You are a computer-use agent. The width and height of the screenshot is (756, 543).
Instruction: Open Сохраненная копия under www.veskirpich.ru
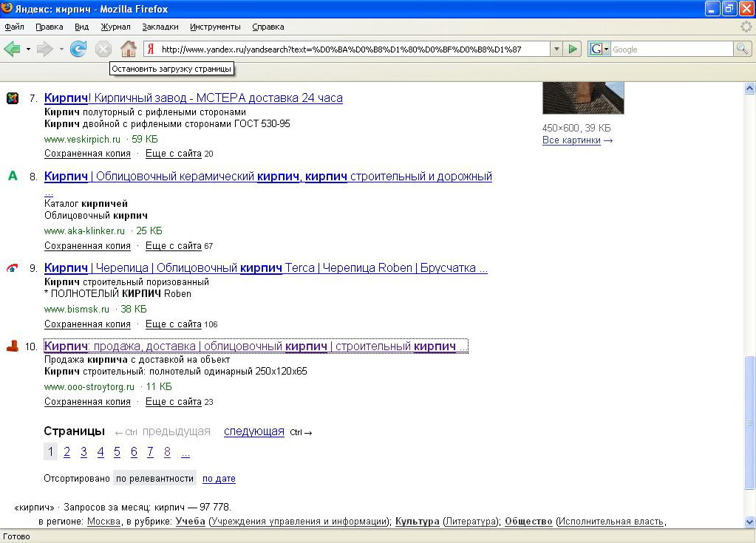coord(87,153)
